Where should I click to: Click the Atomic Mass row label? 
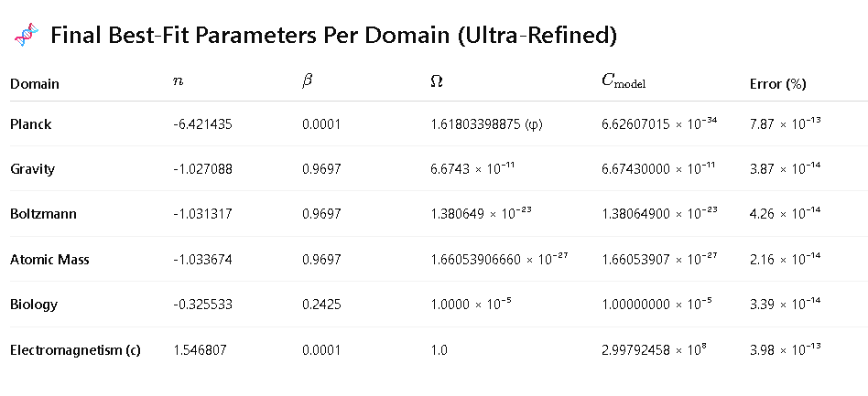click(49, 259)
